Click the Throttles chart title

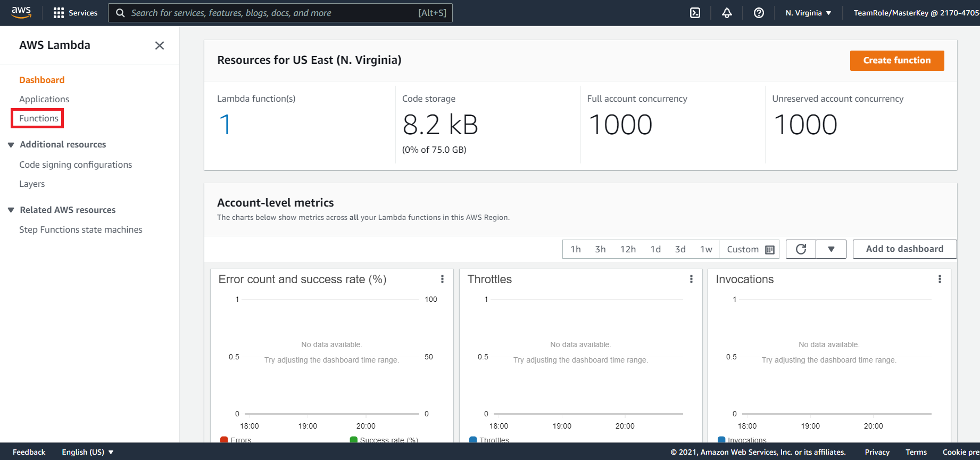[x=489, y=280]
